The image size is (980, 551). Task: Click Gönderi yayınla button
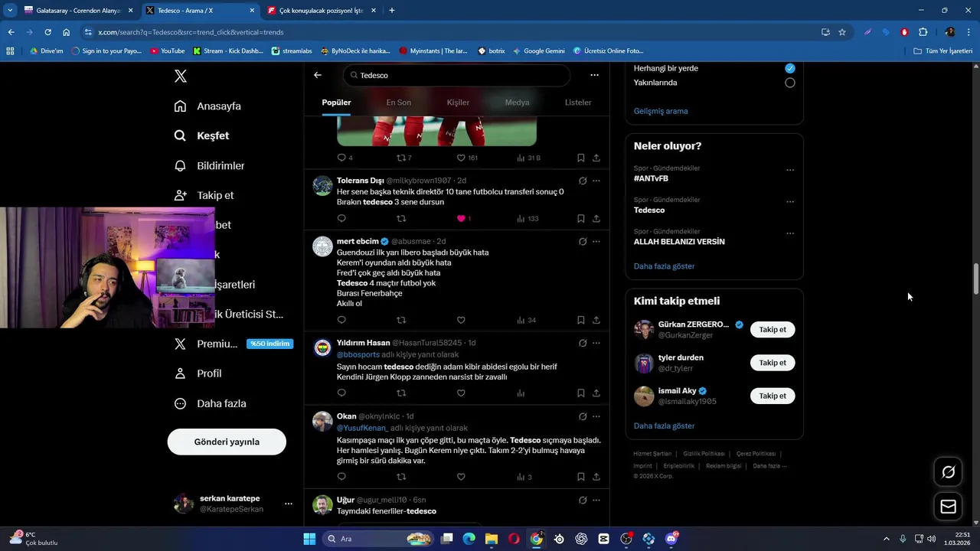click(x=227, y=442)
